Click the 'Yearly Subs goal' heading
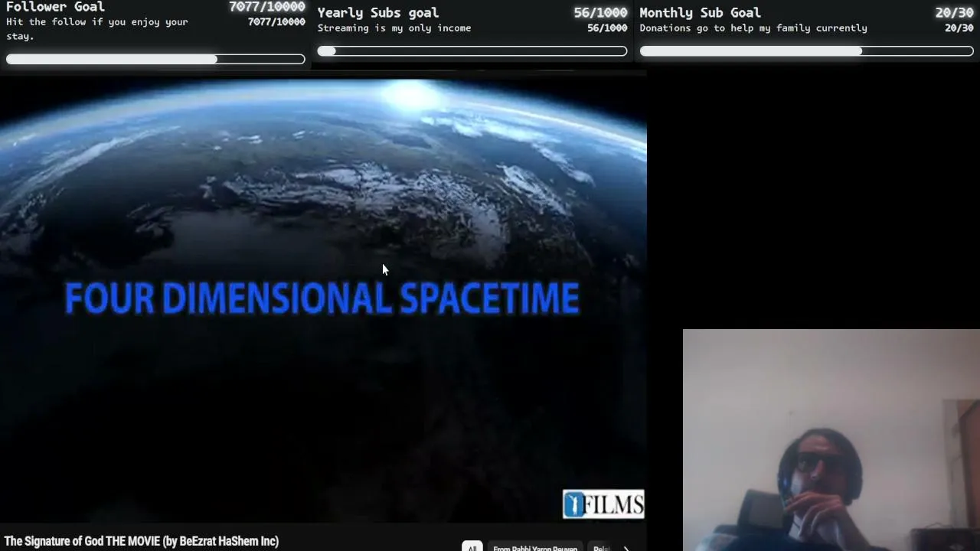This screenshot has width=980, height=551. tap(378, 12)
